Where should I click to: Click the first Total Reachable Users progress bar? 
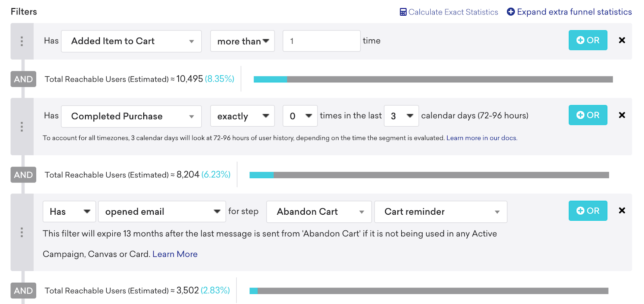[x=433, y=79]
